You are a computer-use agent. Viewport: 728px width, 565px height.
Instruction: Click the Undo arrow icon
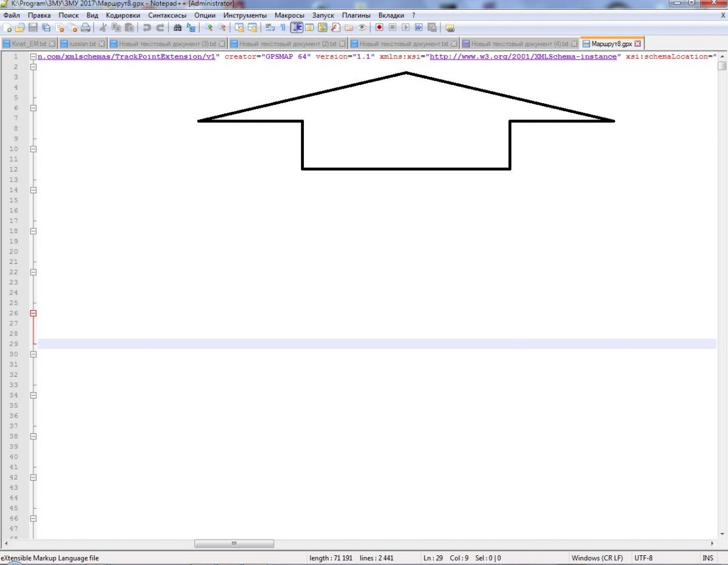tap(147, 27)
